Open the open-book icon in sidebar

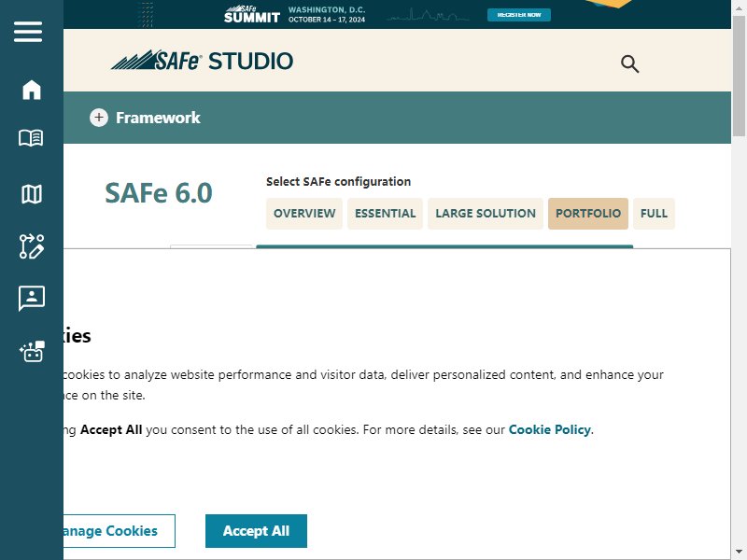[31, 138]
